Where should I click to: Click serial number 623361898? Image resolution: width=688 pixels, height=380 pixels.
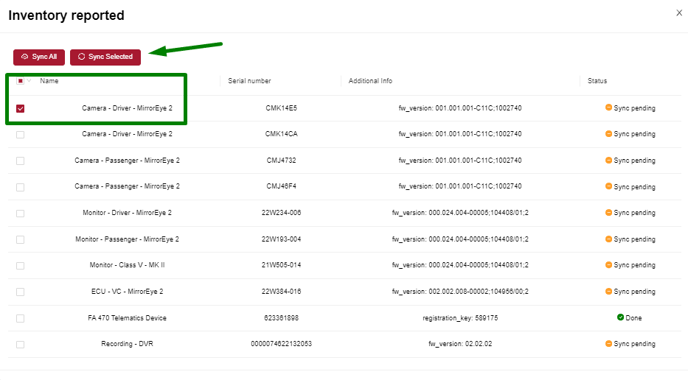[281, 318]
